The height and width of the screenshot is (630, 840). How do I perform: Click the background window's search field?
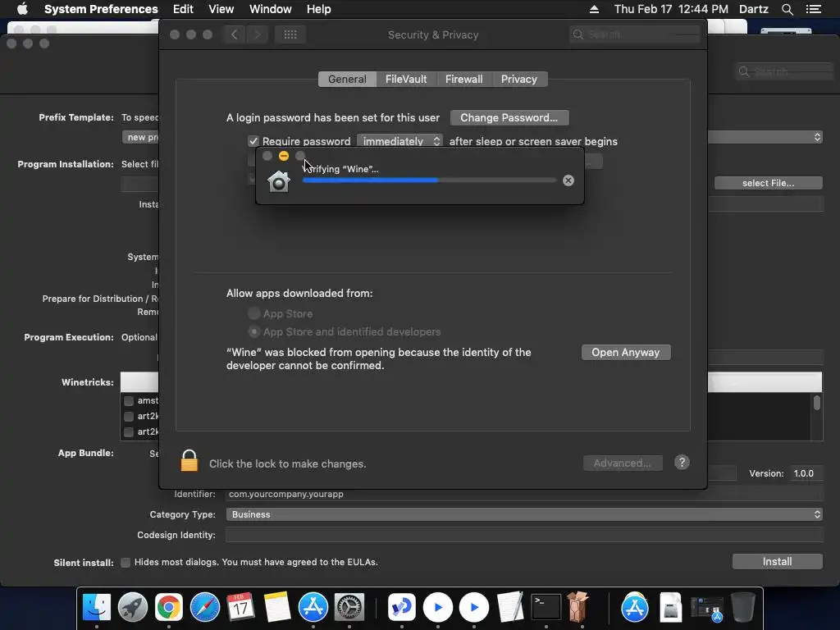click(x=784, y=71)
